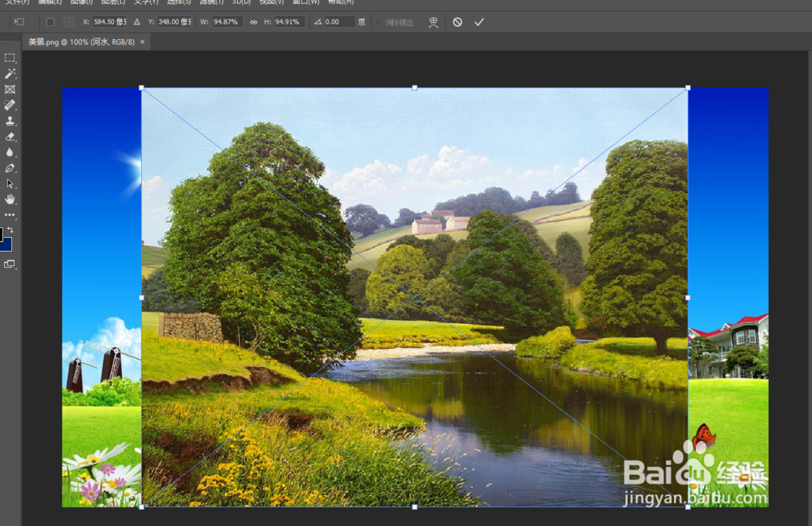Click the Y position field 348.00
Image resolution: width=812 pixels, height=526 pixels.
click(175, 22)
